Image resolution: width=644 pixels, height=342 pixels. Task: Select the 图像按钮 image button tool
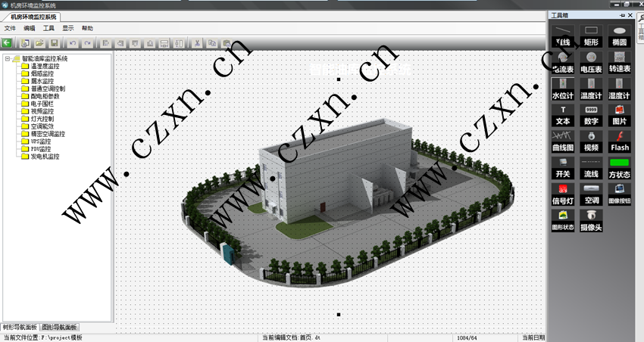click(619, 194)
